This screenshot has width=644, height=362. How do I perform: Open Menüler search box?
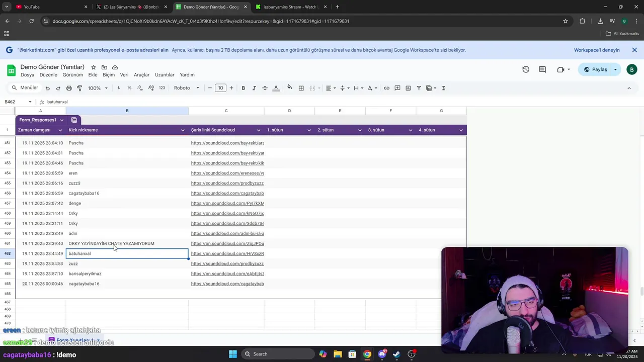(x=25, y=88)
